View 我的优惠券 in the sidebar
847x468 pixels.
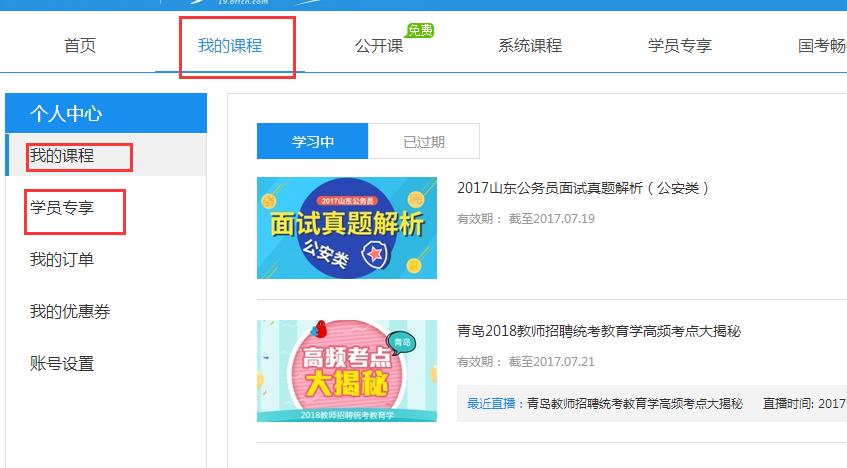tap(70, 312)
